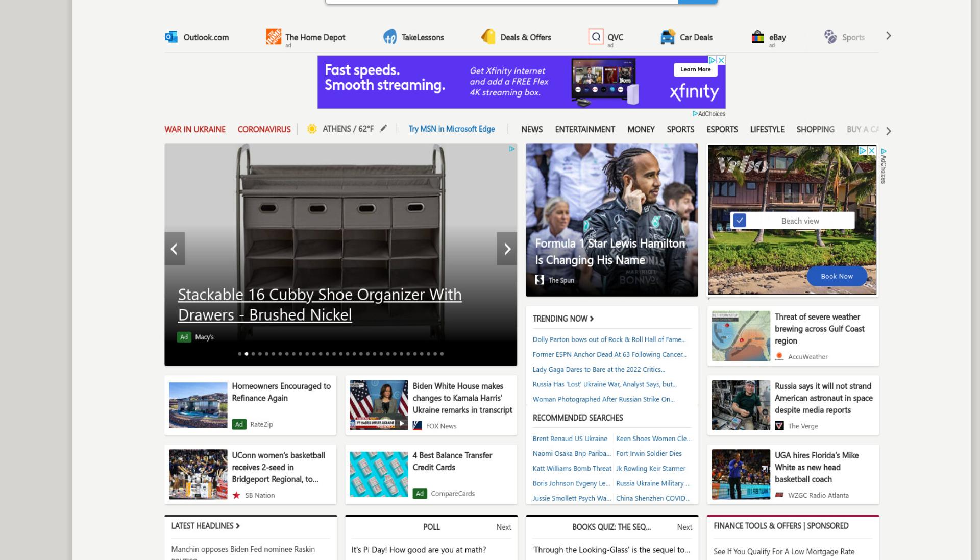This screenshot has height=560, width=980.
Task: Go to the NEWS tab
Action: (532, 129)
